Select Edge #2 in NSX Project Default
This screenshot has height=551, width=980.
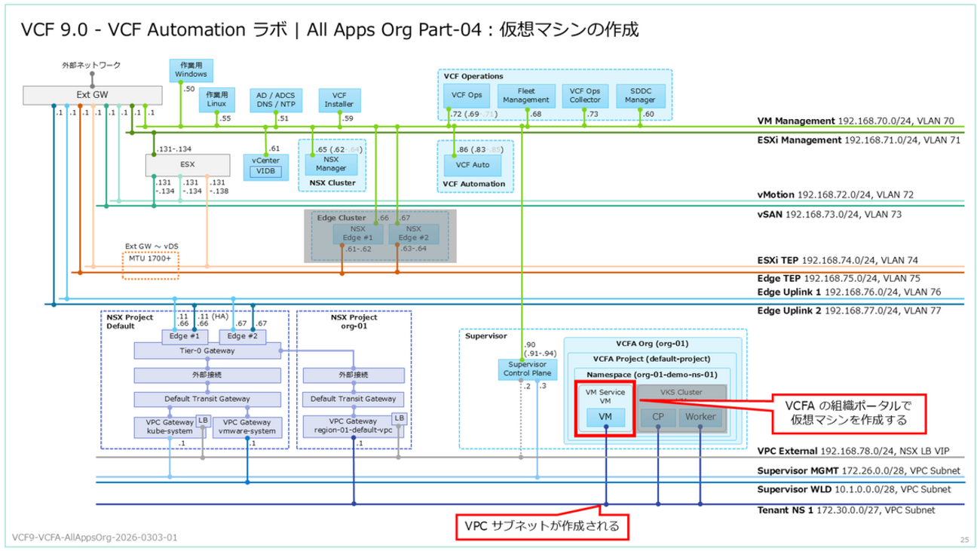(243, 335)
